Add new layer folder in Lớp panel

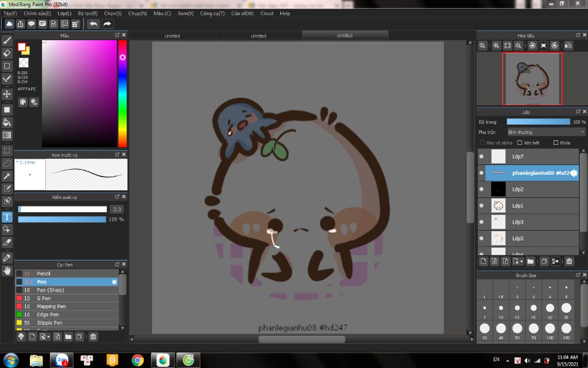[530, 261]
